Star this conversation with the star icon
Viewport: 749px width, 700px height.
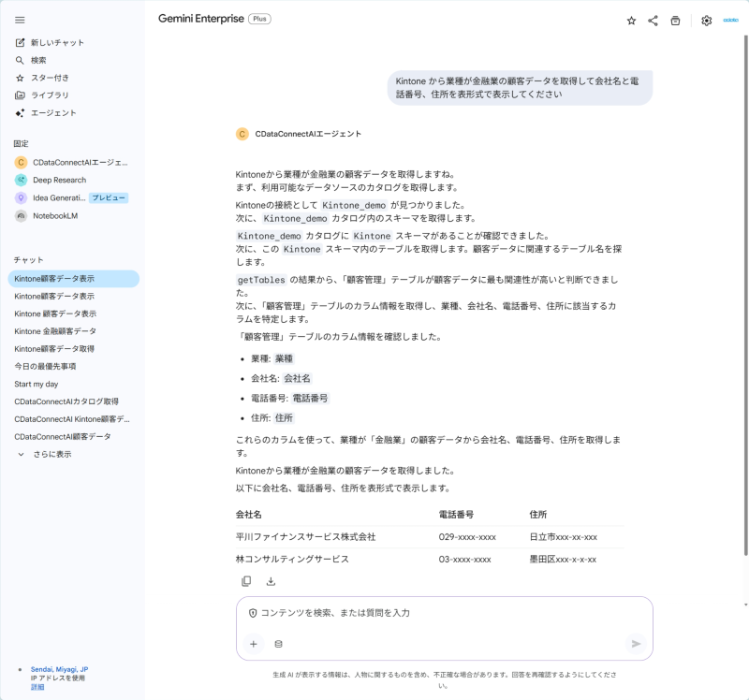pos(631,21)
